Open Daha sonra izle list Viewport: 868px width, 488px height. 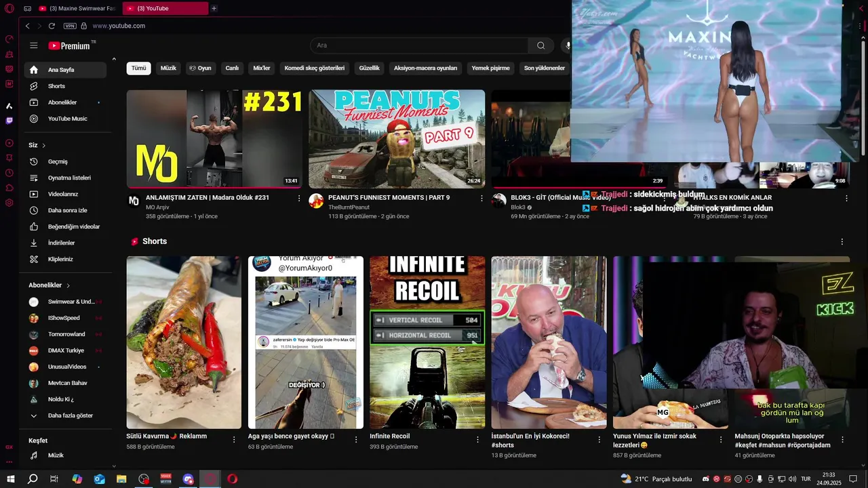pos(65,211)
